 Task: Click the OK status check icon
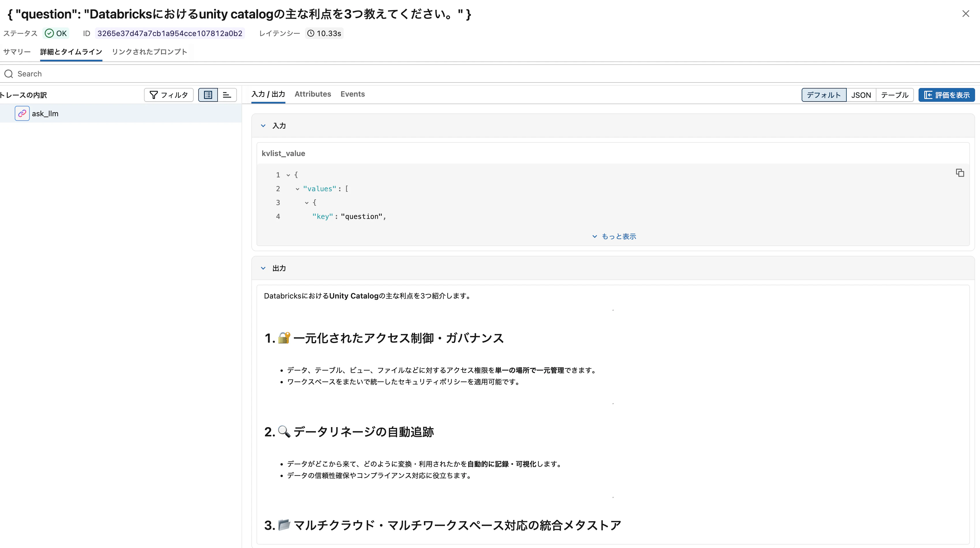[x=50, y=33]
